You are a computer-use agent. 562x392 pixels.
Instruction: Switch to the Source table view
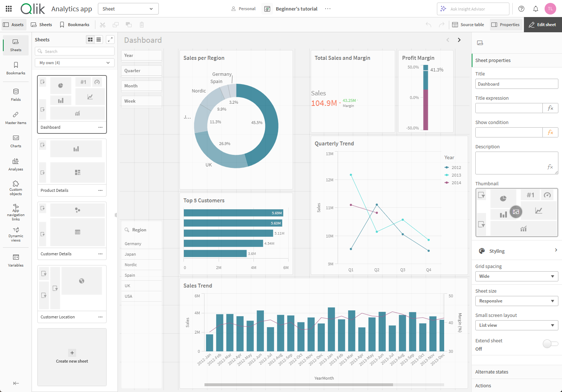point(468,25)
